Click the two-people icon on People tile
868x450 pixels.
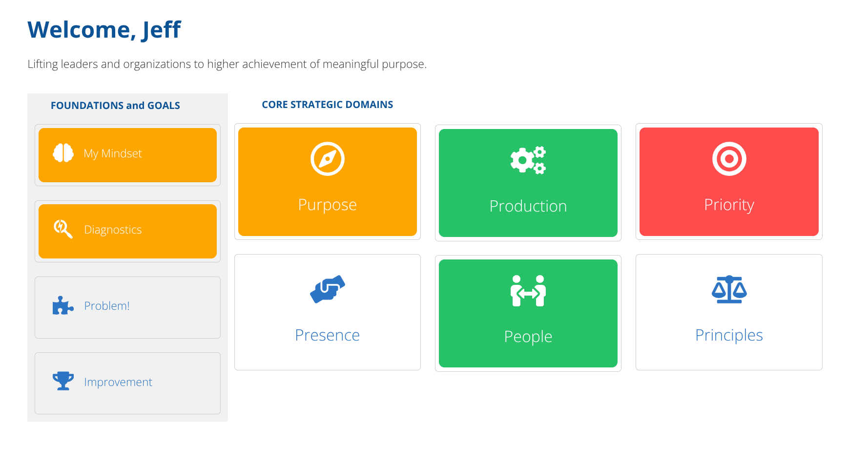pos(528,291)
